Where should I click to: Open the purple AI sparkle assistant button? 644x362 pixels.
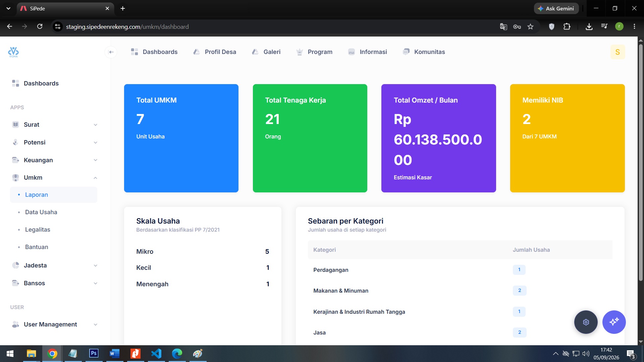click(614, 322)
